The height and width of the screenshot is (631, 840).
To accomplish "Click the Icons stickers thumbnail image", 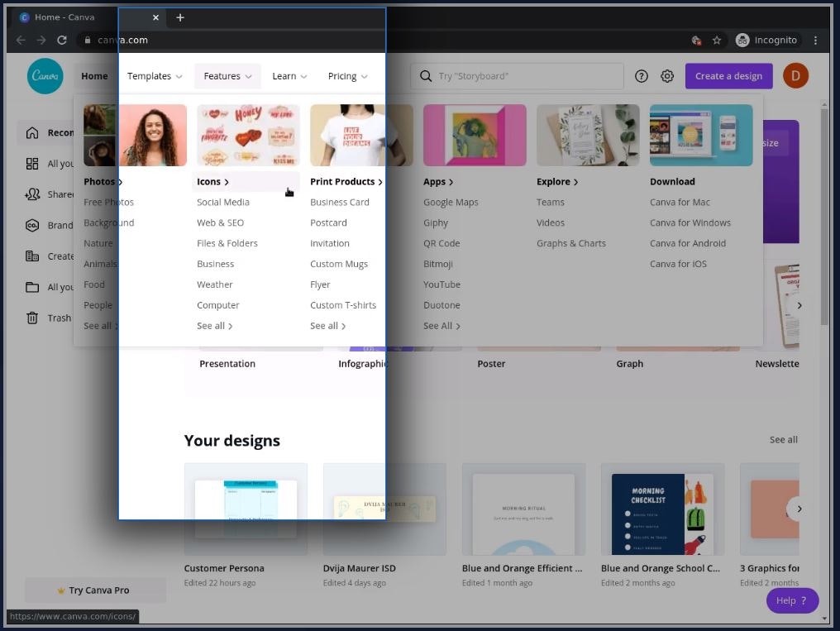I will (248, 135).
